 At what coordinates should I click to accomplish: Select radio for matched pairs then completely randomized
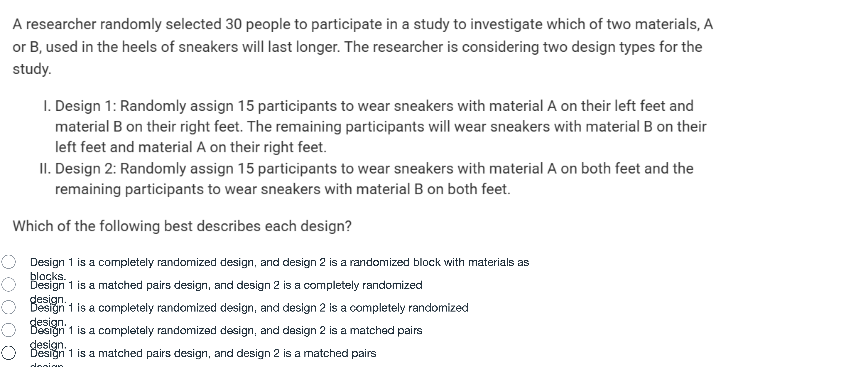point(8,285)
